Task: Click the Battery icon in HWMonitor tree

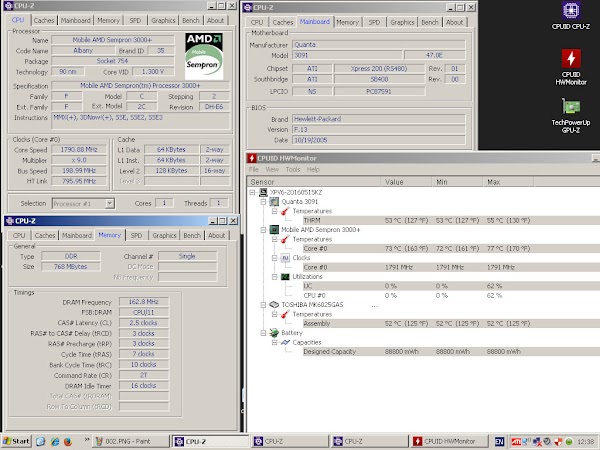Action: 274,333
